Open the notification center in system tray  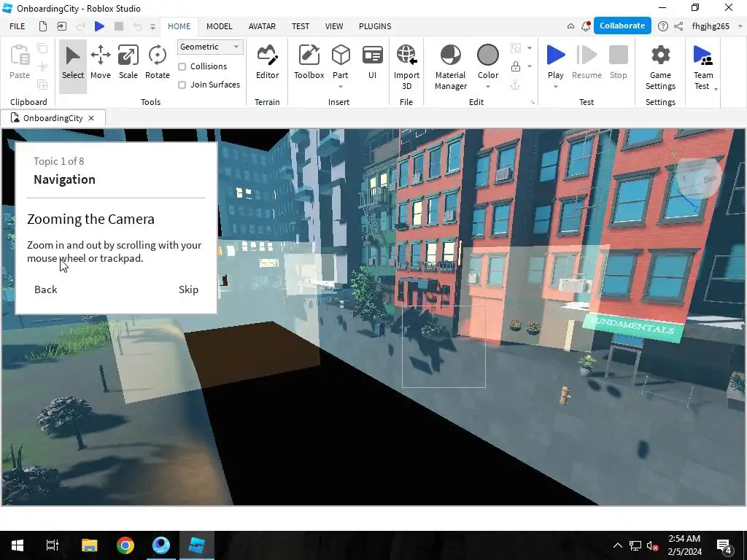(724, 546)
